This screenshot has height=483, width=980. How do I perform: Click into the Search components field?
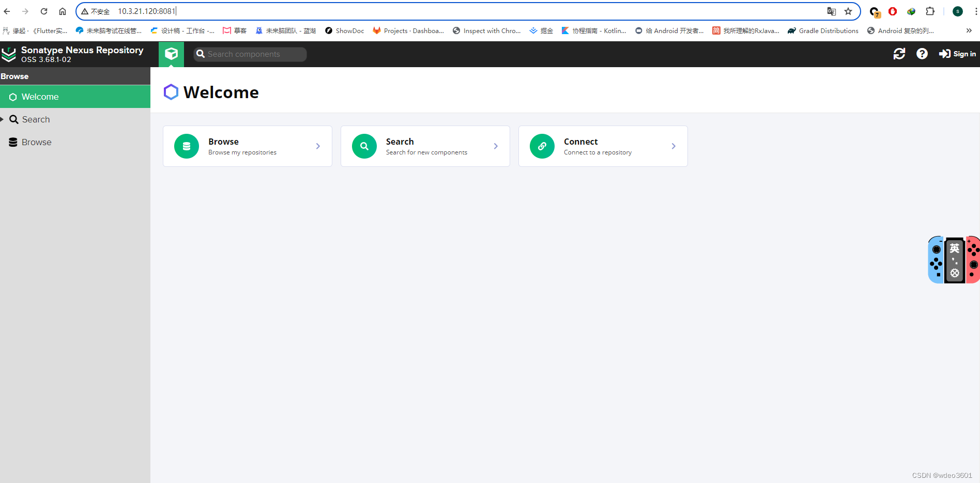(250, 54)
